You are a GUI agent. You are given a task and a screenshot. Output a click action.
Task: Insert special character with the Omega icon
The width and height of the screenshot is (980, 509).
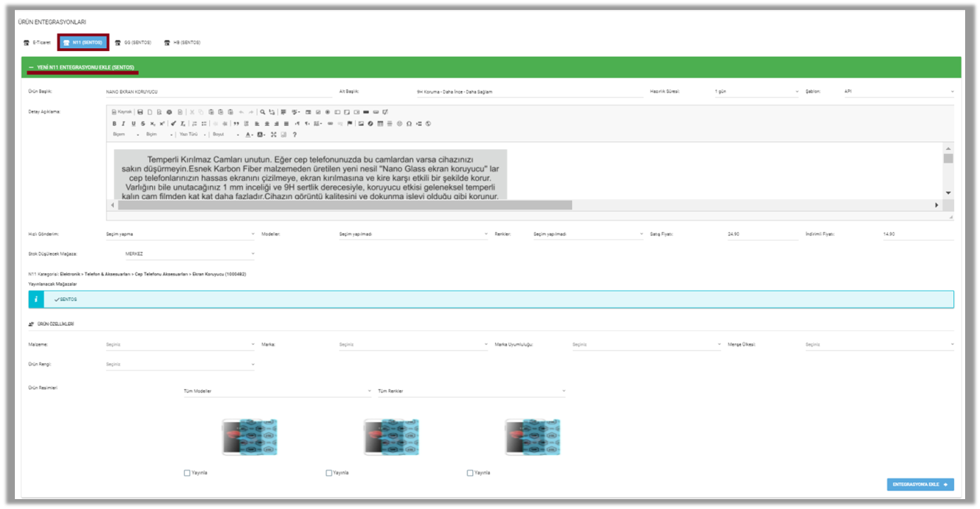(x=409, y=123)
